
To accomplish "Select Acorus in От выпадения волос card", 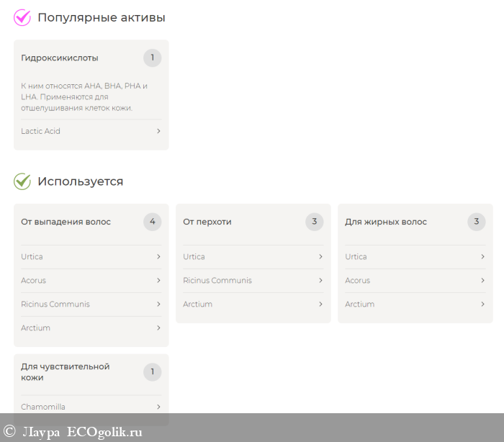I will [34, 281].
